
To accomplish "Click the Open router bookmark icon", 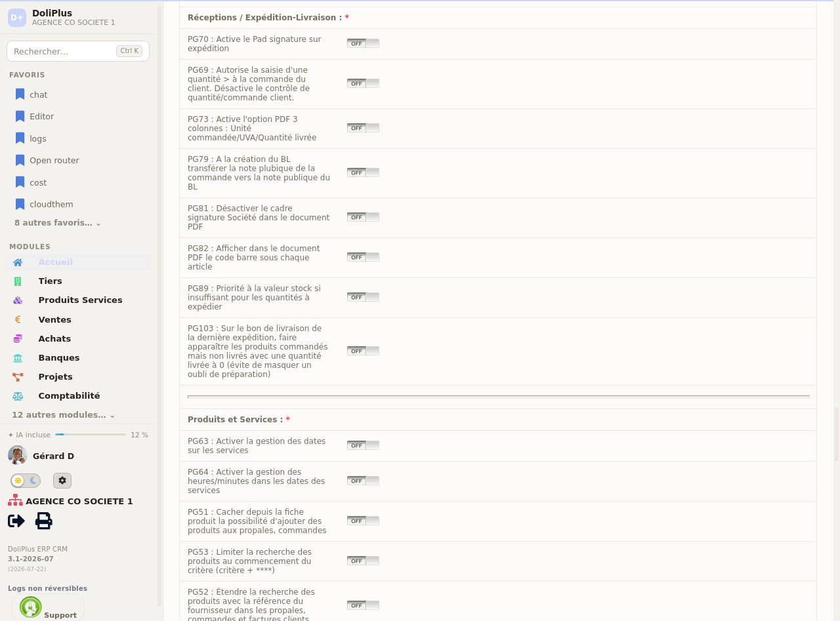I will tap(20, 160).
